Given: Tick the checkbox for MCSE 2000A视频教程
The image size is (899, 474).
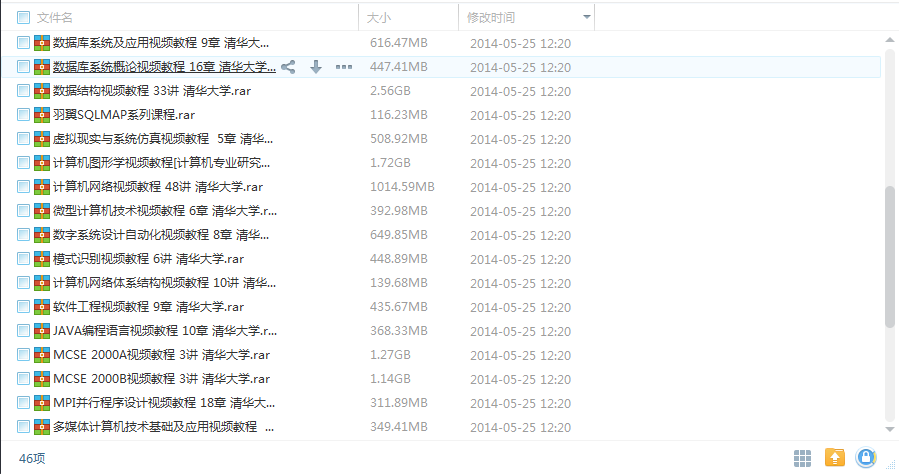Looking at the screenshot, I should [24, 355].
